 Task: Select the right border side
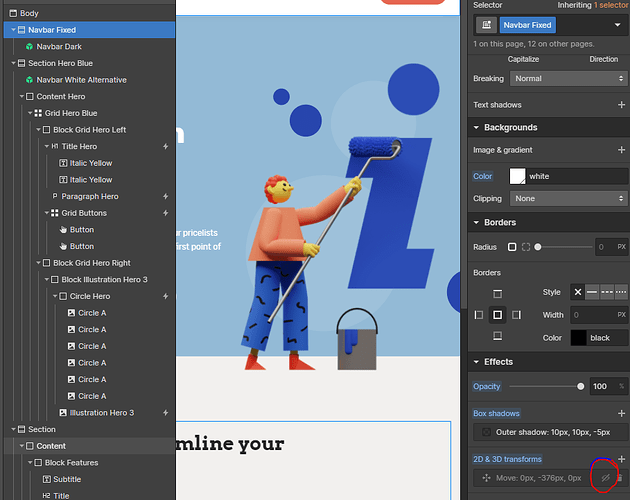coord(516,315)
